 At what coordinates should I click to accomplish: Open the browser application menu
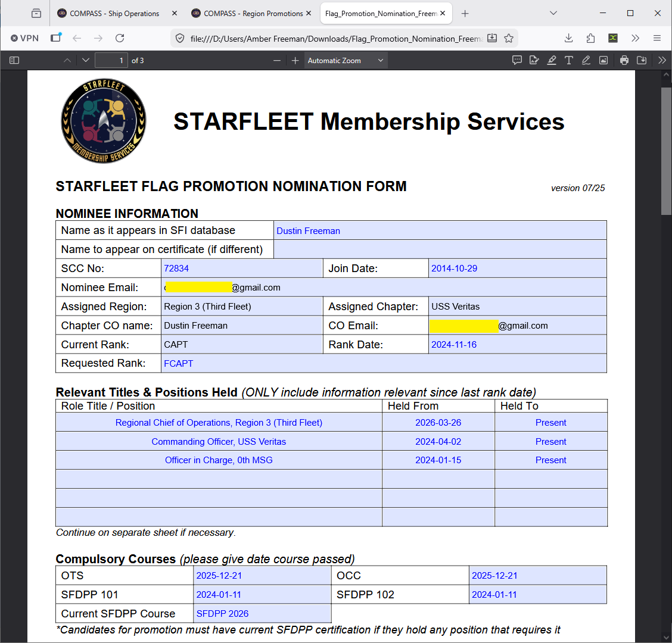(657, 38)
